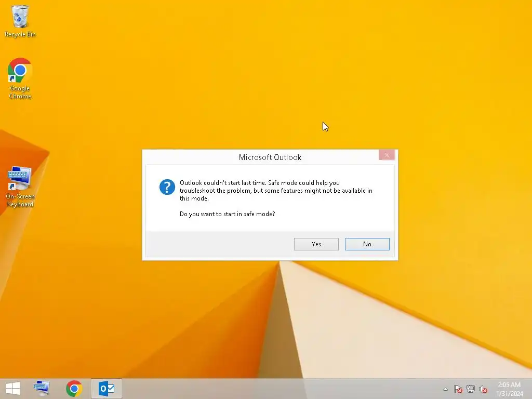Click the blue question mark icon in dialog
532x399 pixels.
pyautogui.click(x=167, y=187)
